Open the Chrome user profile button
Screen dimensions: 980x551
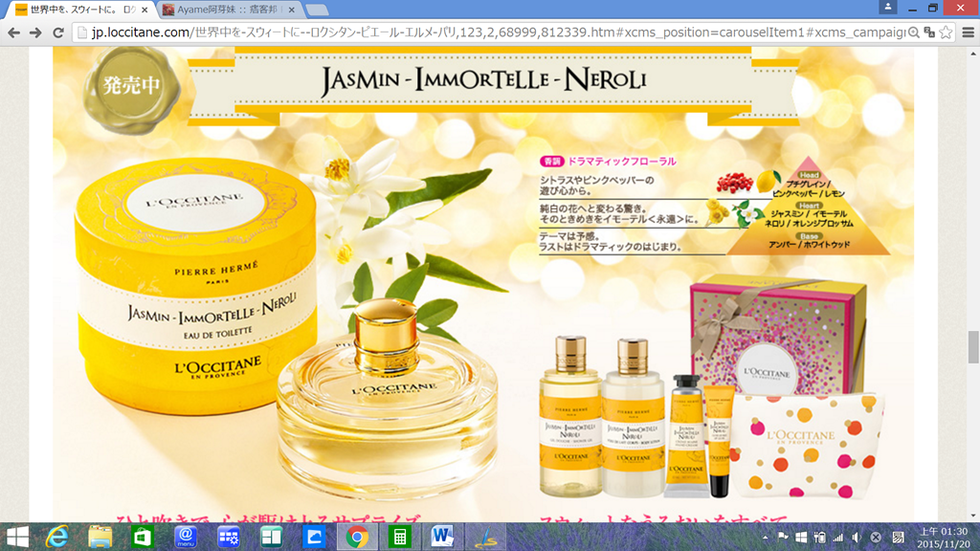[x=887, y=8]
